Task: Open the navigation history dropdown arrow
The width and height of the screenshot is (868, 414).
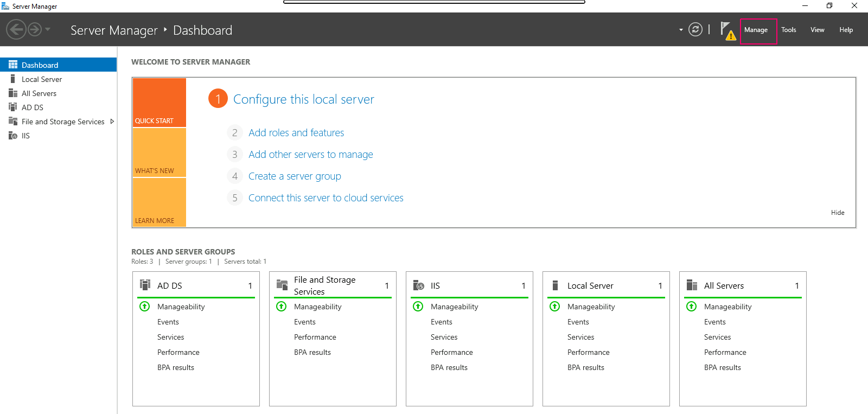Action: [x=48, y=29]
